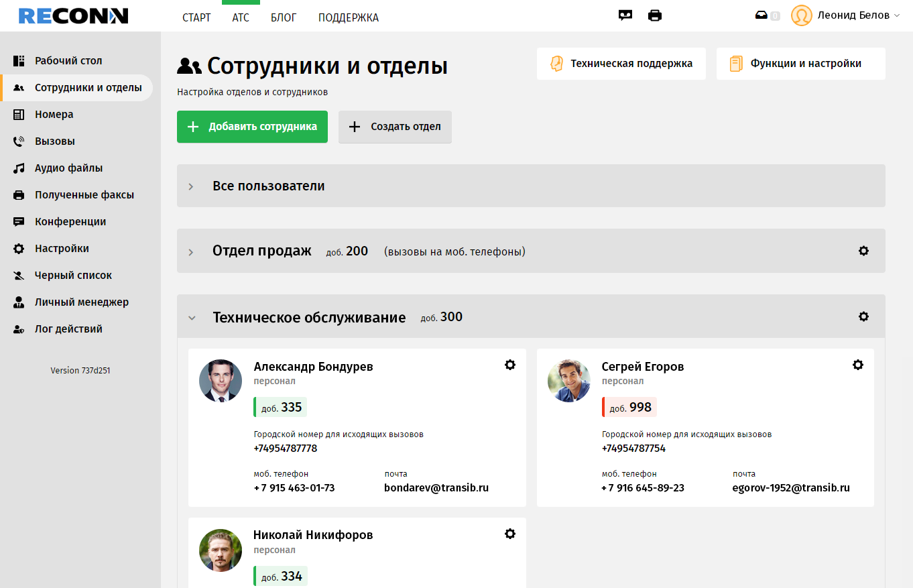Open settings gear for Николай Никифоров

click(510, 534)
